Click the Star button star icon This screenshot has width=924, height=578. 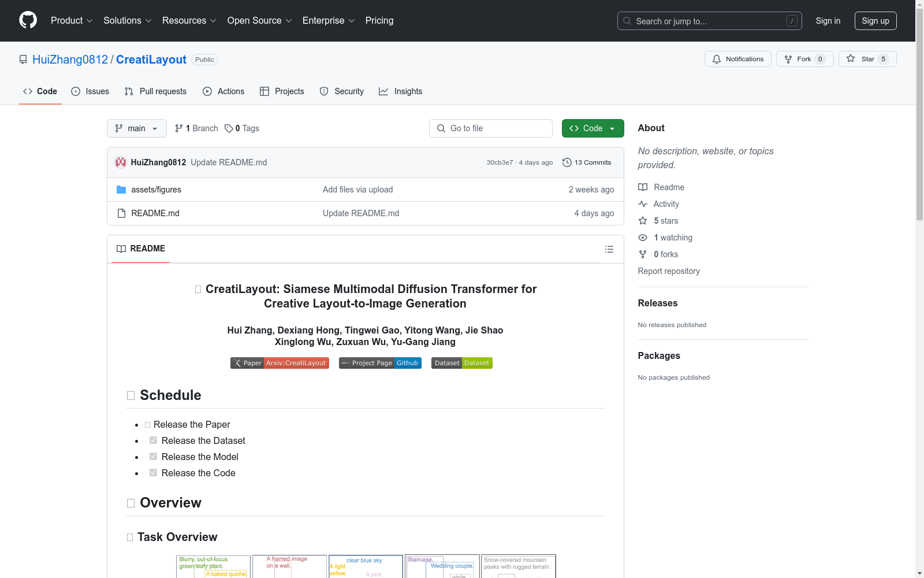[851, 59]
